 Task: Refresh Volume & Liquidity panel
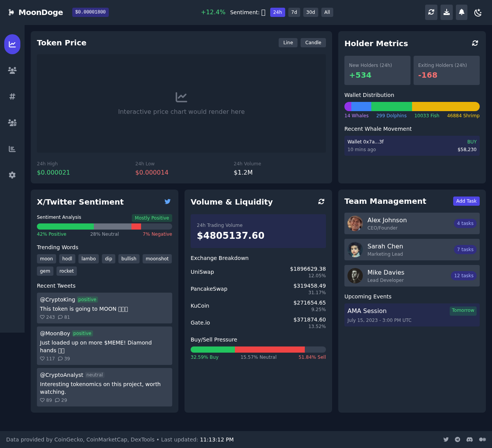tap(321, 202)
